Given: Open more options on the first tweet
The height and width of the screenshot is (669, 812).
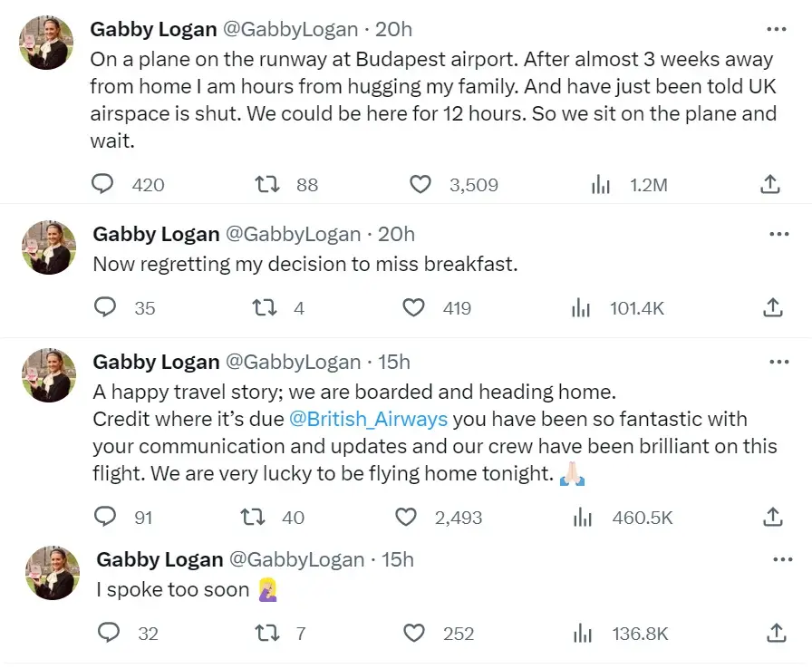Looking at the screenshot, I should [778, 28].
